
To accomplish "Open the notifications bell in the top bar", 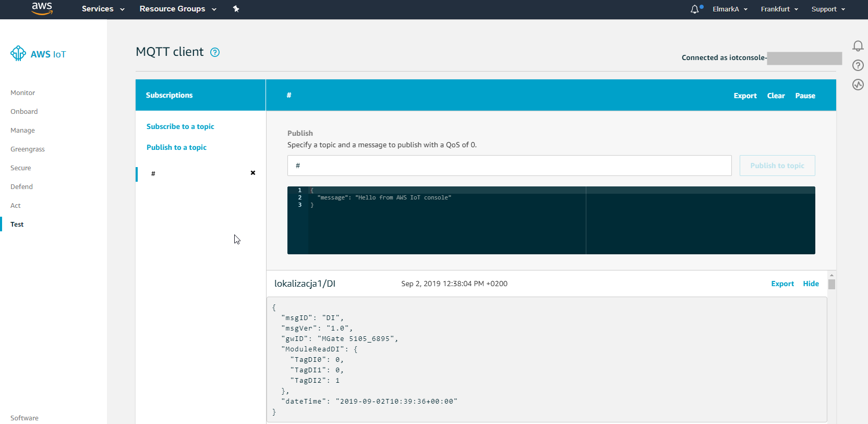I will pyautogui.click(x=695, y=9).
